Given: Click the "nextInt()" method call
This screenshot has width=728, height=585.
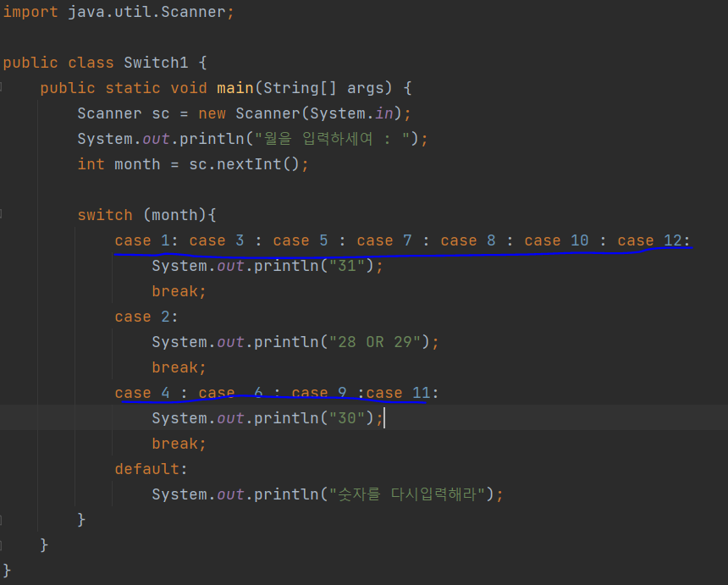Looking at the screenshot, I should click(x=258, y=164).
